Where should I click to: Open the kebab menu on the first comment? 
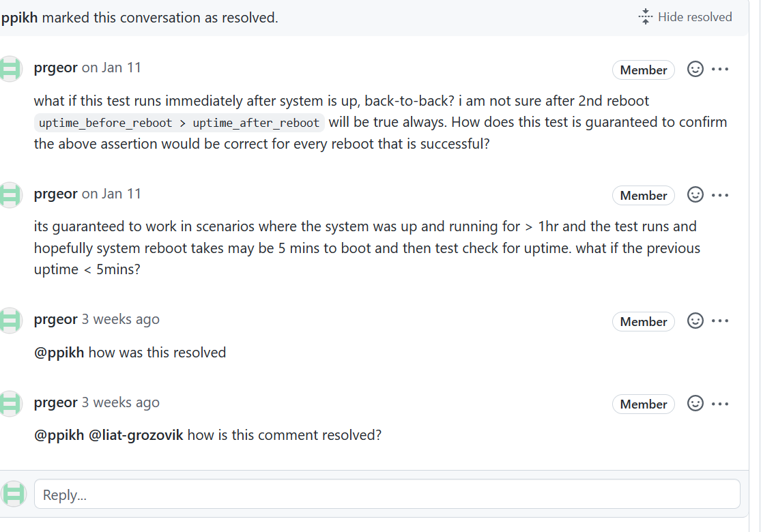pyautogui.click(x=721, y=69)
